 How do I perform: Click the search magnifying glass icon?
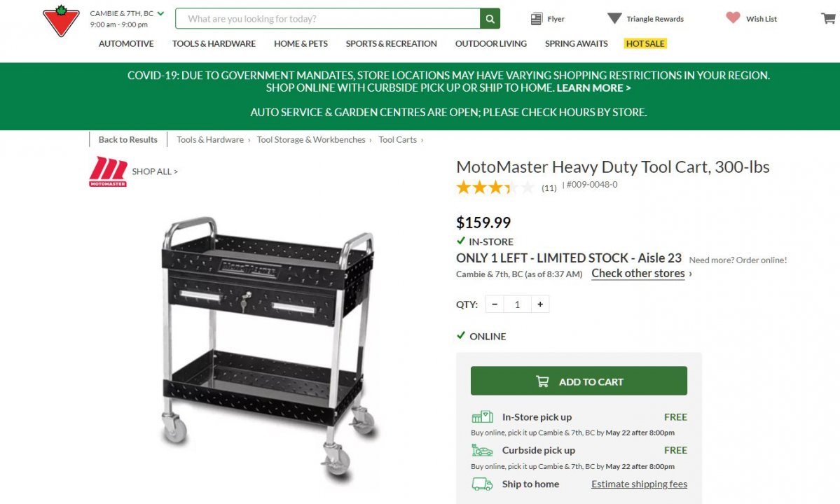489,18
